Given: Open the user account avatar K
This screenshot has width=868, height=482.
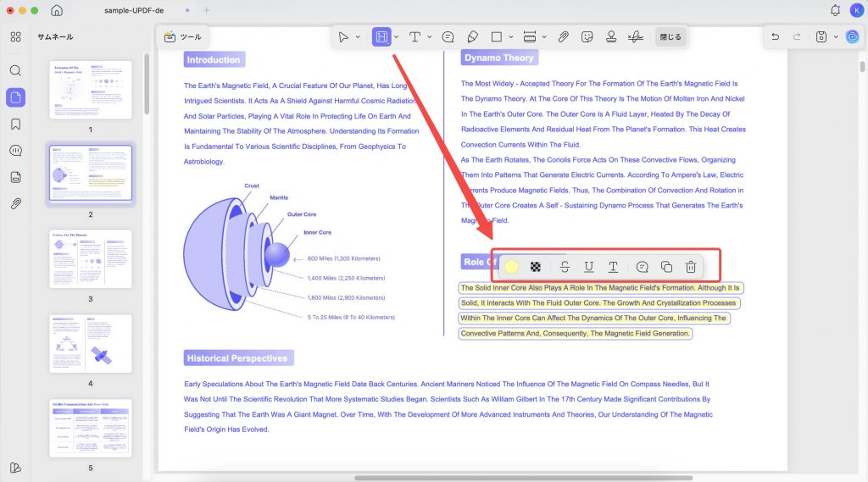Looking at the screenshot, I should click(x=857, y=10).
